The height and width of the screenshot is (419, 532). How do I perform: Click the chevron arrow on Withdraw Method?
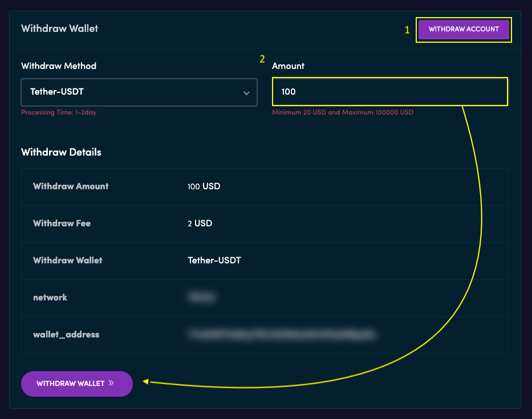click(246, 92)
